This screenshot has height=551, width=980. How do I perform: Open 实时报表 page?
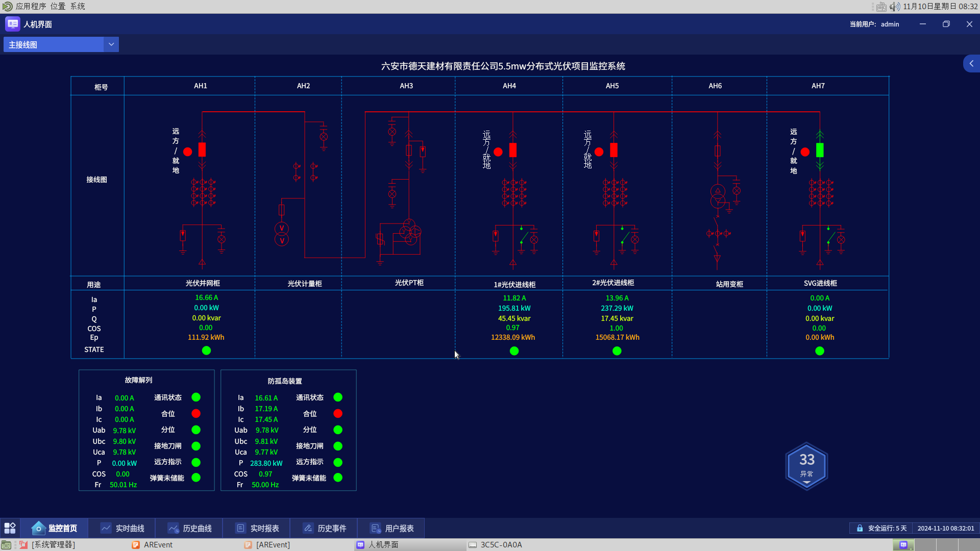[x=257, y=528]
